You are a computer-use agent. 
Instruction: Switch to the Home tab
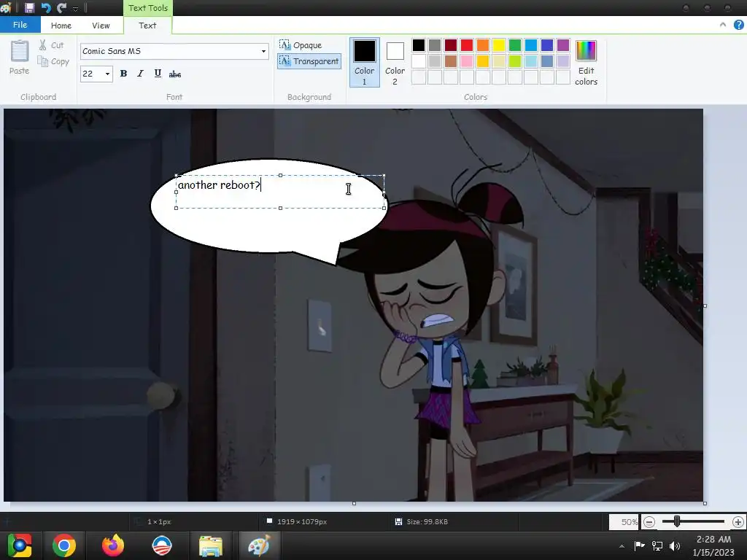pyautogui.click(x=61, y=26)
